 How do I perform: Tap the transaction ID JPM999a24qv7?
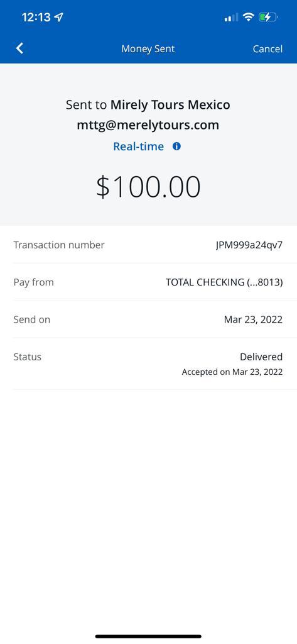pos(249,245)
